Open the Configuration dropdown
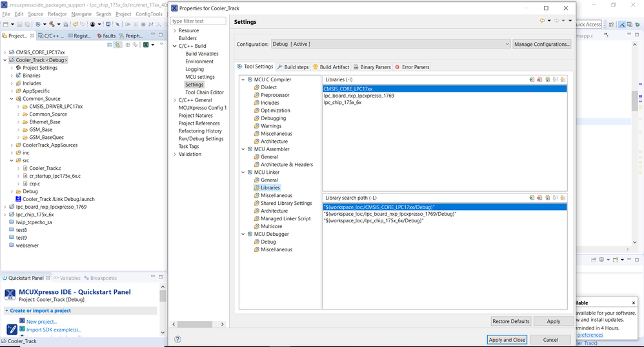The image size is (644, 347). 390,44
